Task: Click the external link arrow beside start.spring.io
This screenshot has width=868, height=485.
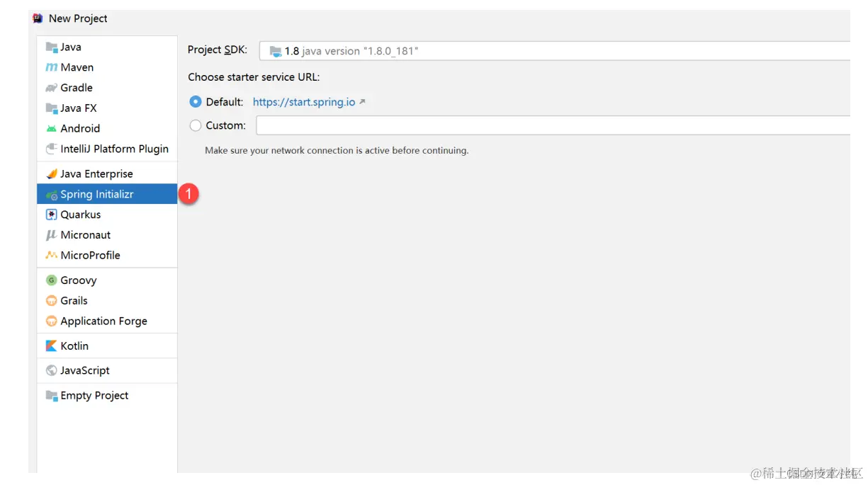Action: 362,102
